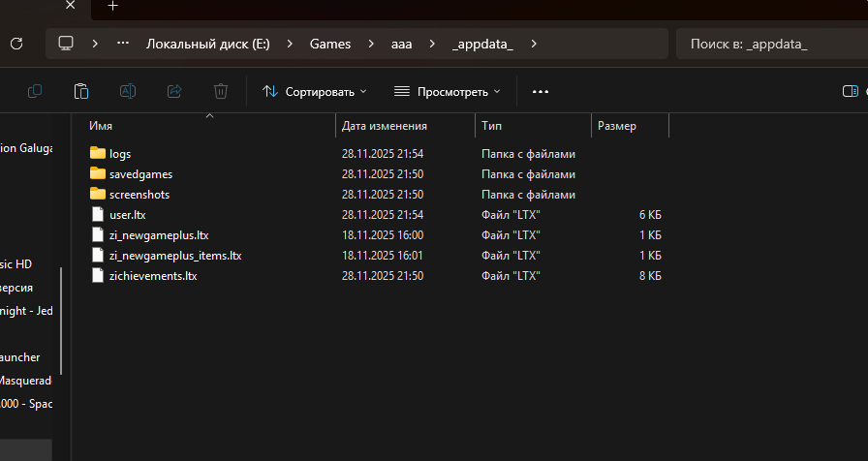Open the new tab plus button
Screen dimensions: 868x461
pyautogui.click(x=112, y=6)
